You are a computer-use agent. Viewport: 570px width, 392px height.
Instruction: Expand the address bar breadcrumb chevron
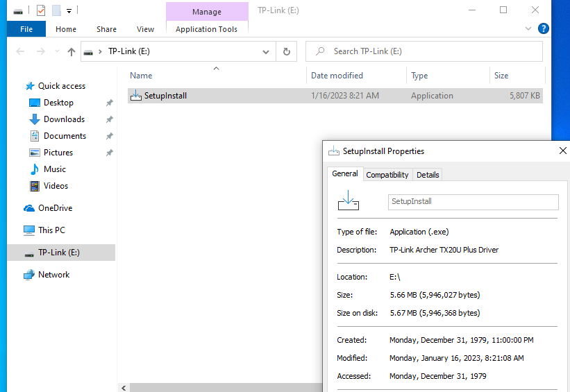click(100, 52)
